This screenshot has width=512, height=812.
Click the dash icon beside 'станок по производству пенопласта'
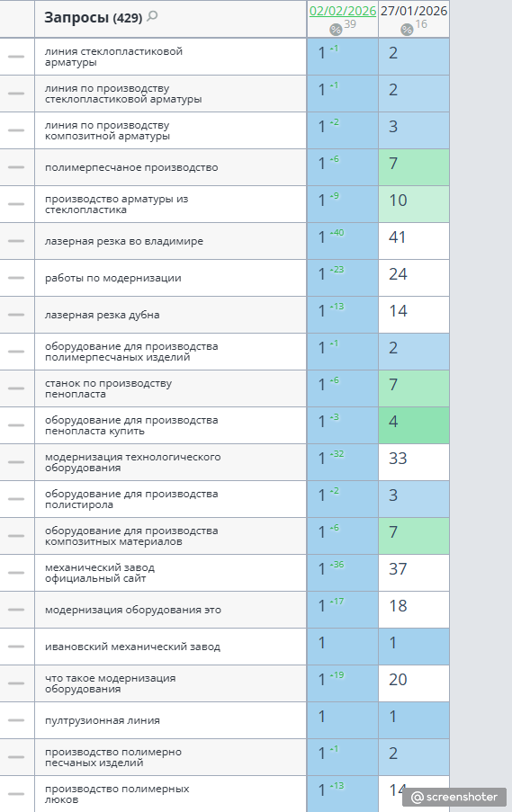pyautogui.click(x=16, y=388)
